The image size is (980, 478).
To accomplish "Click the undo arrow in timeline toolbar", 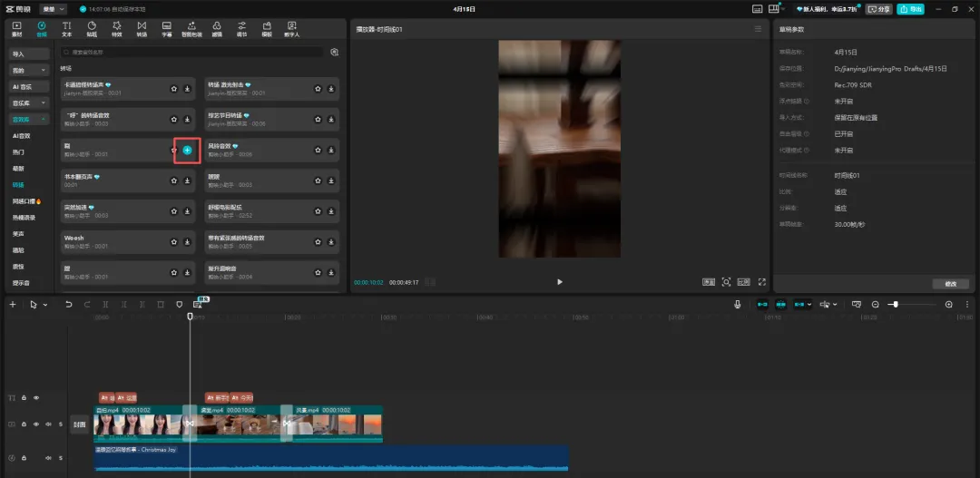I will click(68, 305).
